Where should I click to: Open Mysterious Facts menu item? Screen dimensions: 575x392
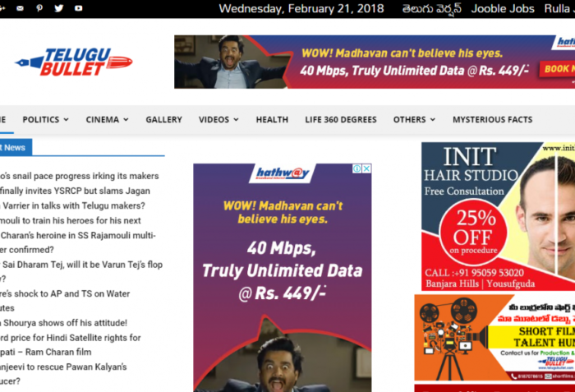point(492,119)
